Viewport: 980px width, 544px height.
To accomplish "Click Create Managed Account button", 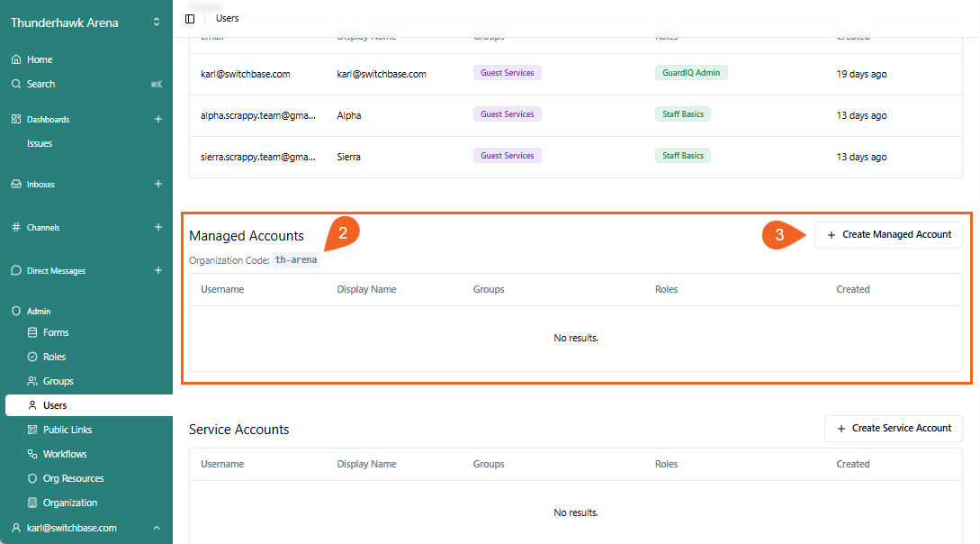I will coord(888,234).
